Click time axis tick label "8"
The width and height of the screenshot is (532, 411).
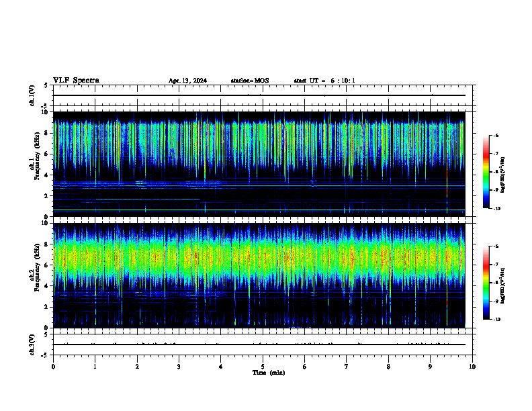[x=388, y=367]
